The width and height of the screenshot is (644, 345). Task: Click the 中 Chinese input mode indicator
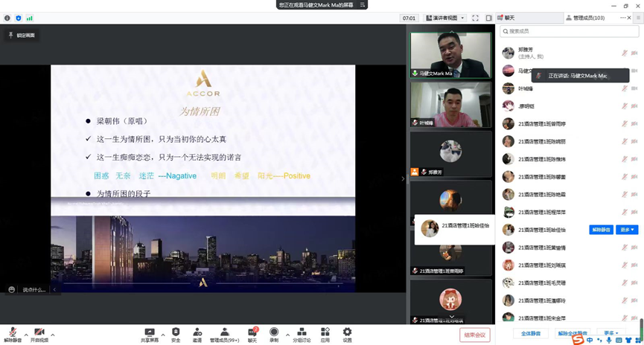coord(590,340)
